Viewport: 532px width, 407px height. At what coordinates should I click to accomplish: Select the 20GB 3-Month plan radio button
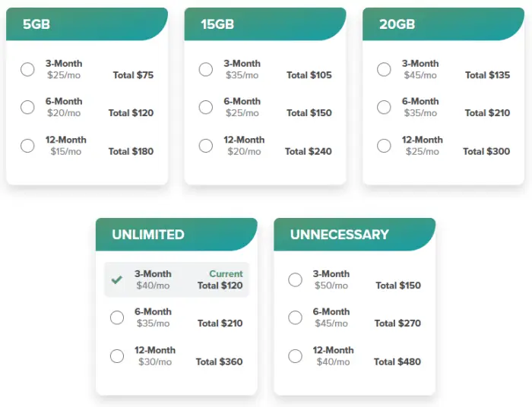pyautogui.click(x=384, y=69)
